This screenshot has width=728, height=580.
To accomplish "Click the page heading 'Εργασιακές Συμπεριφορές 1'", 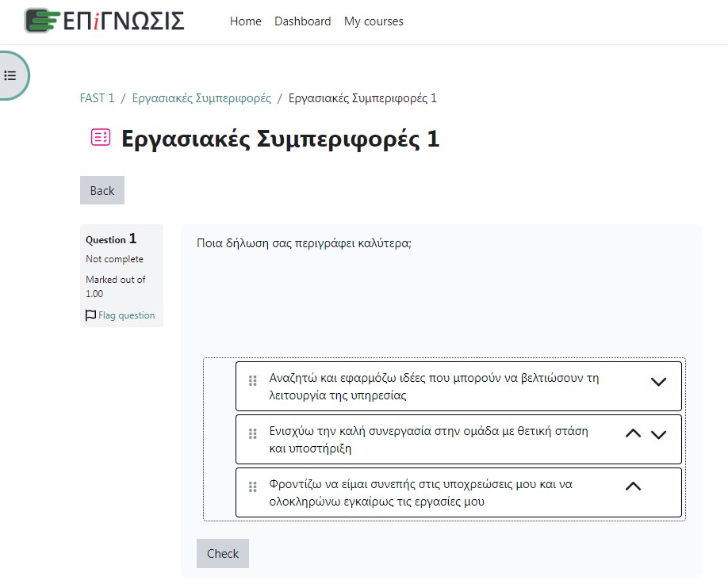I will 281,139.
